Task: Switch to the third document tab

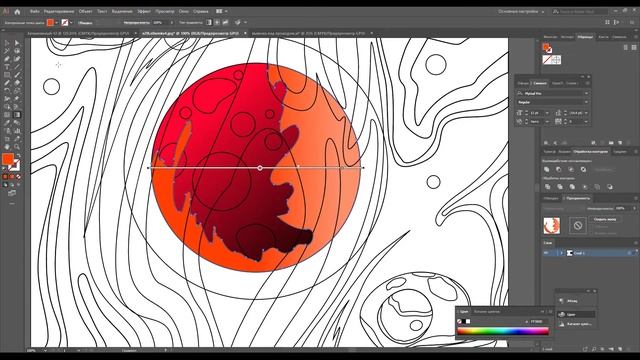Action: tap(309, 33)
